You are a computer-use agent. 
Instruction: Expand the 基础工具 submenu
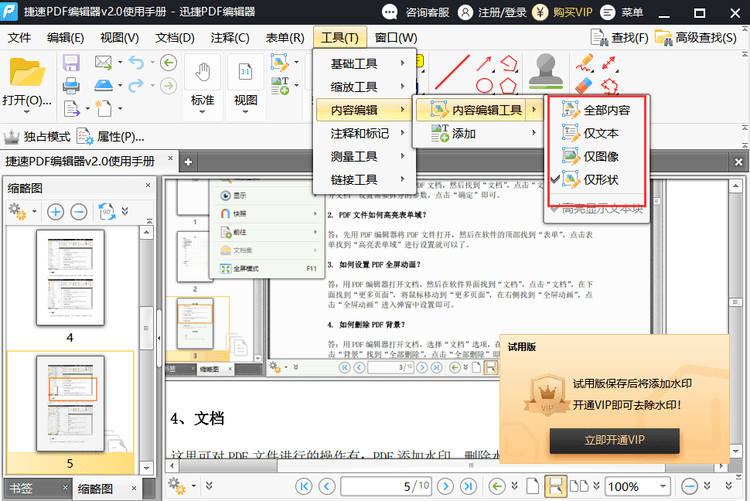pos(364,64)
